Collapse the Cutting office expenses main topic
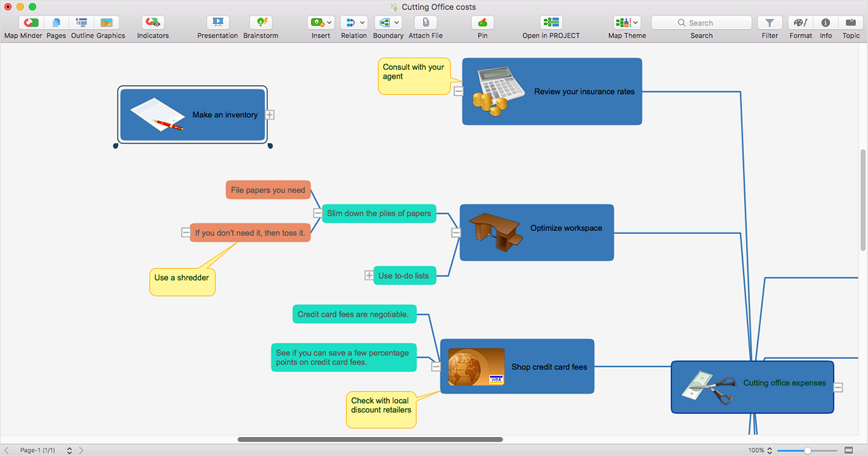868x456 pixels. pyautogui.click(x=838, y=388)
